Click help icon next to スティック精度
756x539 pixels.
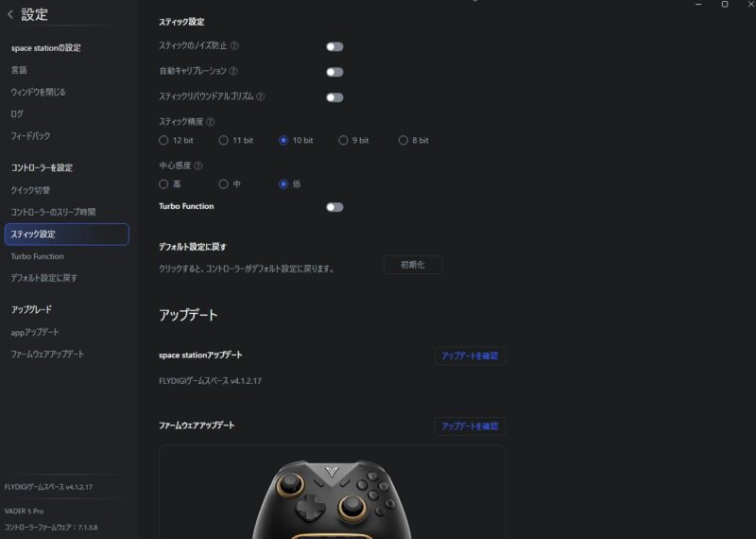click(x=210, y=122)
